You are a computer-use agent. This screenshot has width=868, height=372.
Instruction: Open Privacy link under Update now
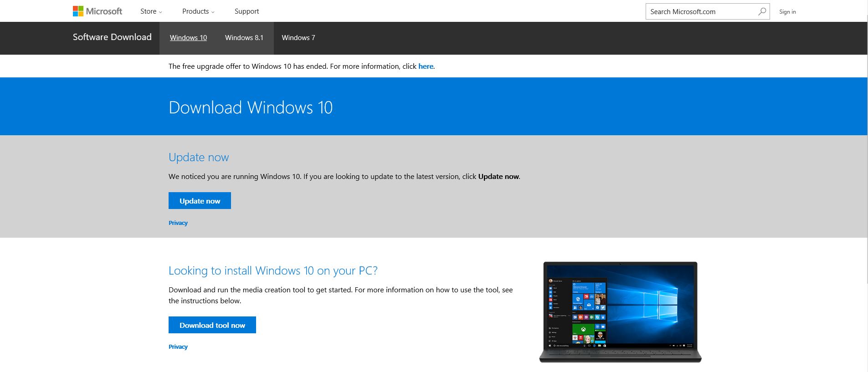(x=178, y=223)
